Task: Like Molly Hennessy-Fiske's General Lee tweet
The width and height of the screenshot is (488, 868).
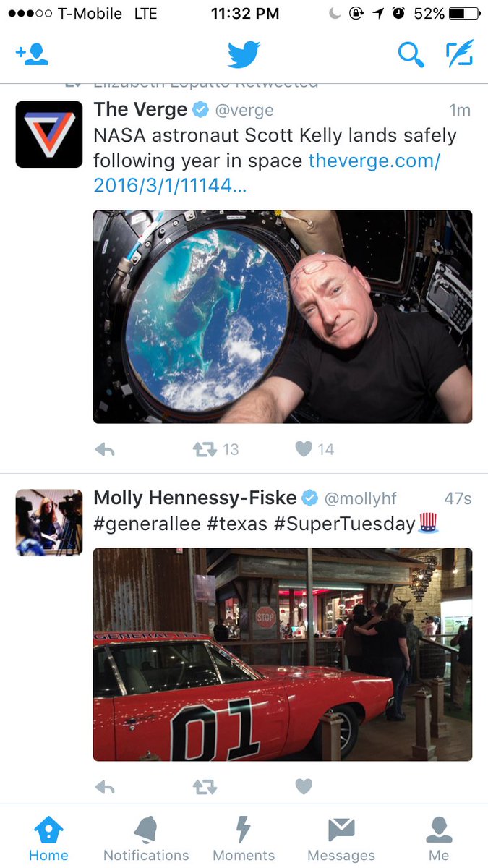Action: coord(304,786)
